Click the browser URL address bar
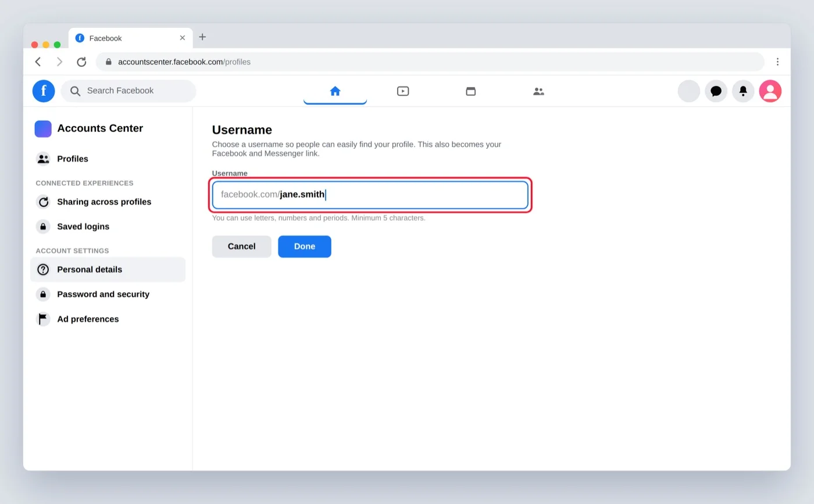 (430, 62)
